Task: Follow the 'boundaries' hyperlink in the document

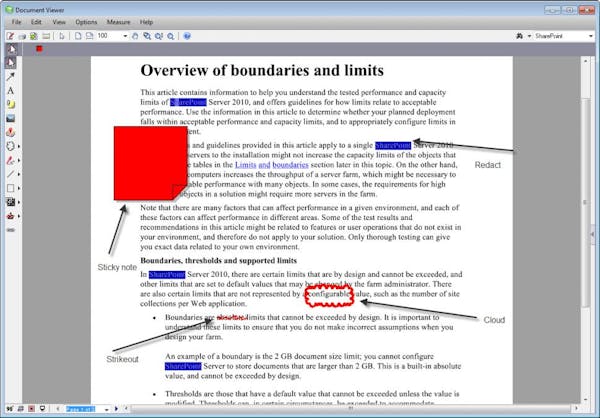Action: pyautogui.click(x=290, y=165)
